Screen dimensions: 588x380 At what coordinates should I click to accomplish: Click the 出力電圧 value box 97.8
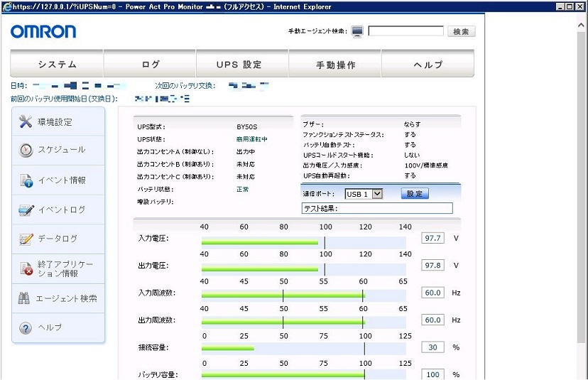point(432,265)
